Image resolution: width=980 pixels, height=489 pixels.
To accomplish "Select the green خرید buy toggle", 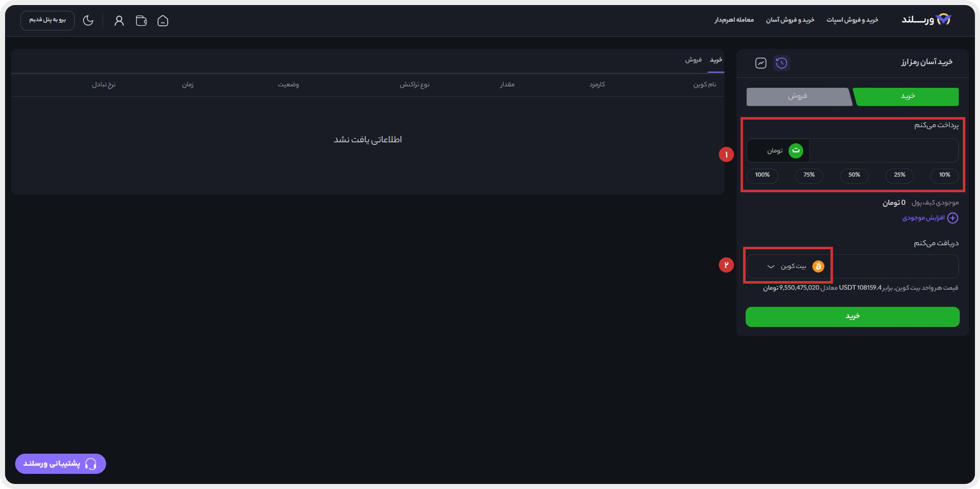I will (907, 96).
